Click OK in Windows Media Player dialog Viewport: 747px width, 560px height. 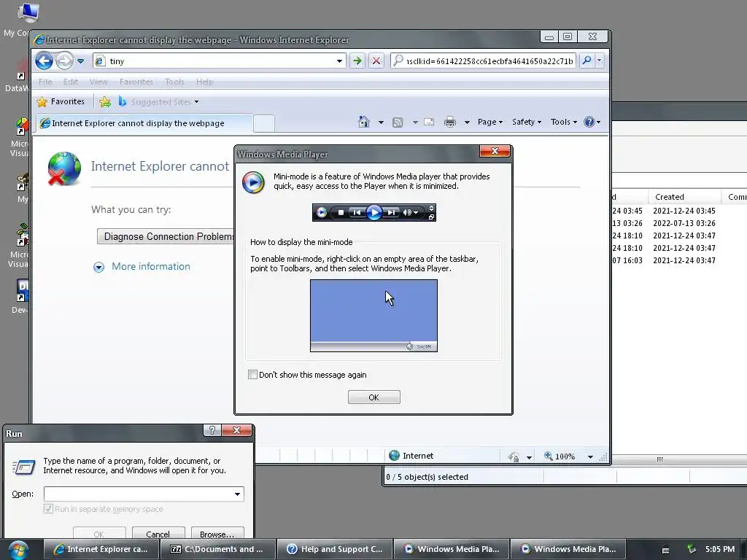pyautogui.click(x=374, y=397)
